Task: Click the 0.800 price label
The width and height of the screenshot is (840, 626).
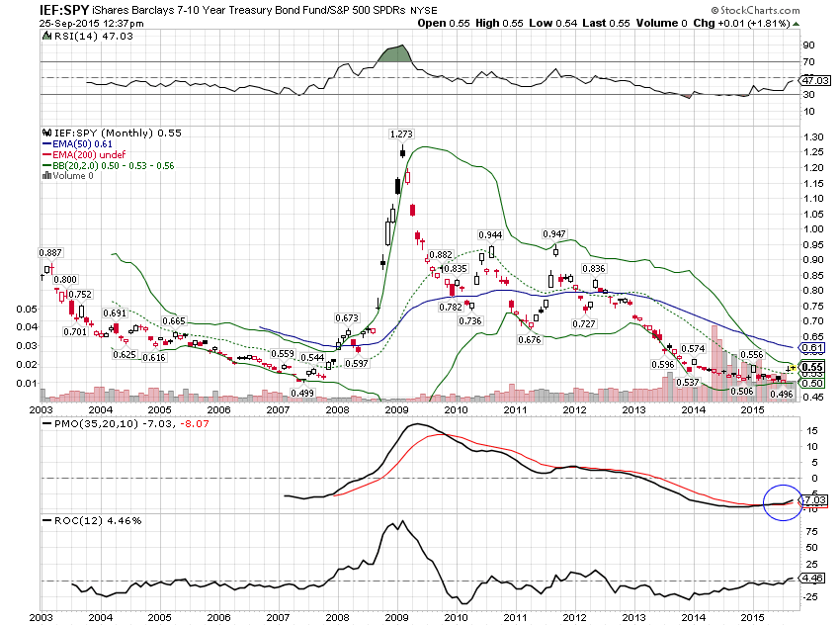Action: pos(65,279)
